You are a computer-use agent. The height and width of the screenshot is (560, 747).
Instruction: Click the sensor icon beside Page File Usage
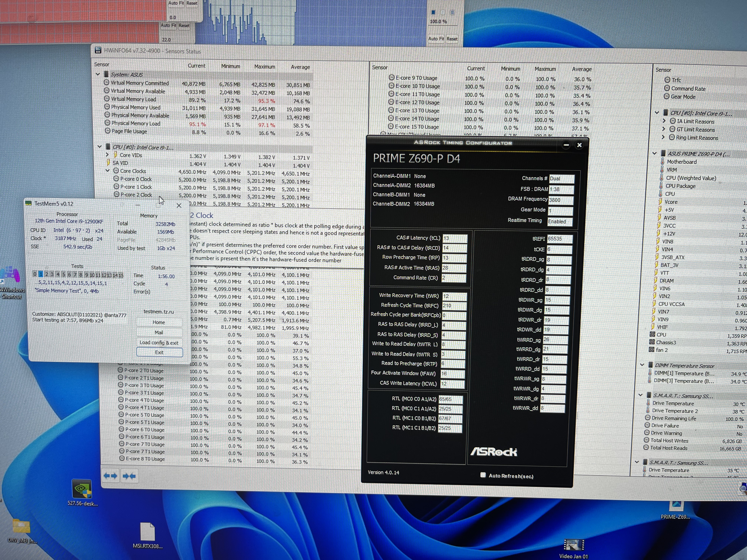107,131
